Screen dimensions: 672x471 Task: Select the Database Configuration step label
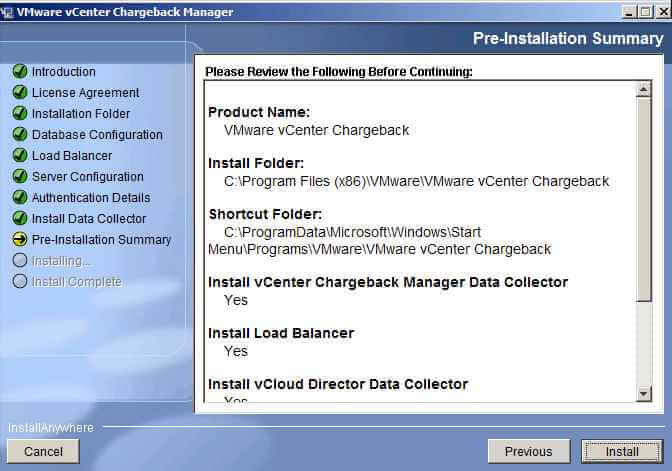coord(97,135)
